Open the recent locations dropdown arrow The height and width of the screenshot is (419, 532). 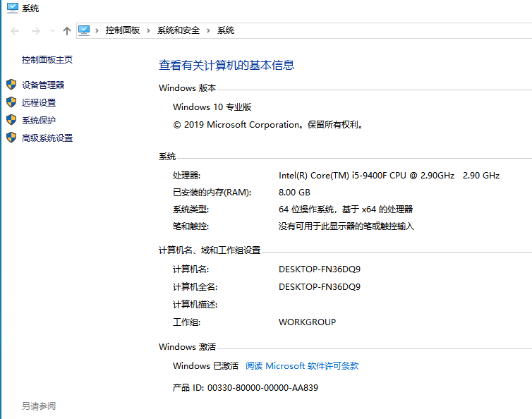[x=52, y=31]
